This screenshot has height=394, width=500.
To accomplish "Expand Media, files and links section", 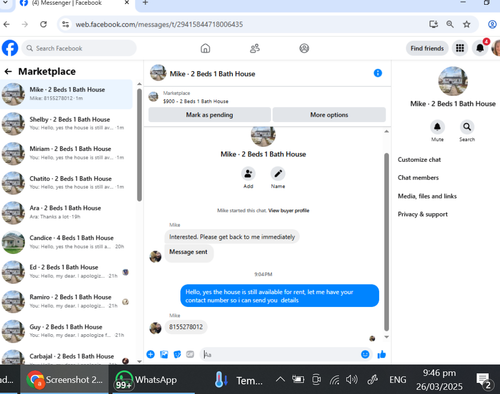I will click(x=427, y=196).
